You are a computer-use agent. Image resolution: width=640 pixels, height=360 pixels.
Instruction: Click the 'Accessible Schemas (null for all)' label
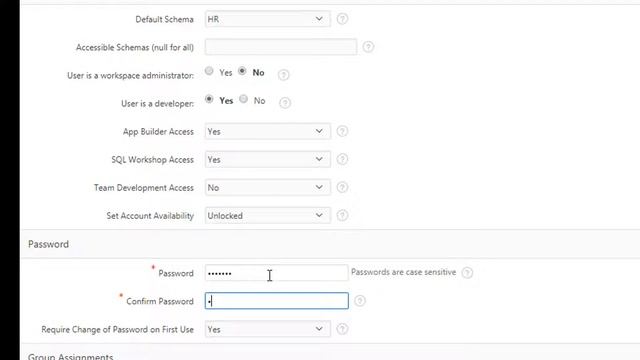[x=135, y=47]
